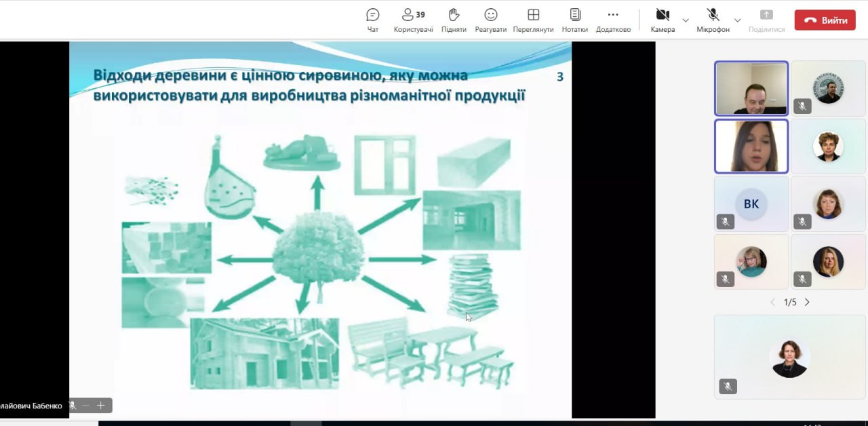
Task: Select the university logo avatar tile
Action: point(829,89)
